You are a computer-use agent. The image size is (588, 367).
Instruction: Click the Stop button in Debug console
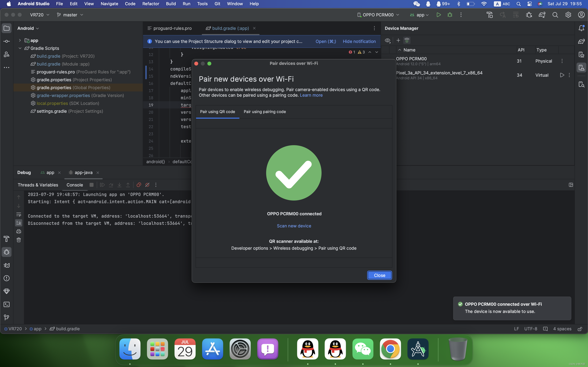click(x=91, y=185)
